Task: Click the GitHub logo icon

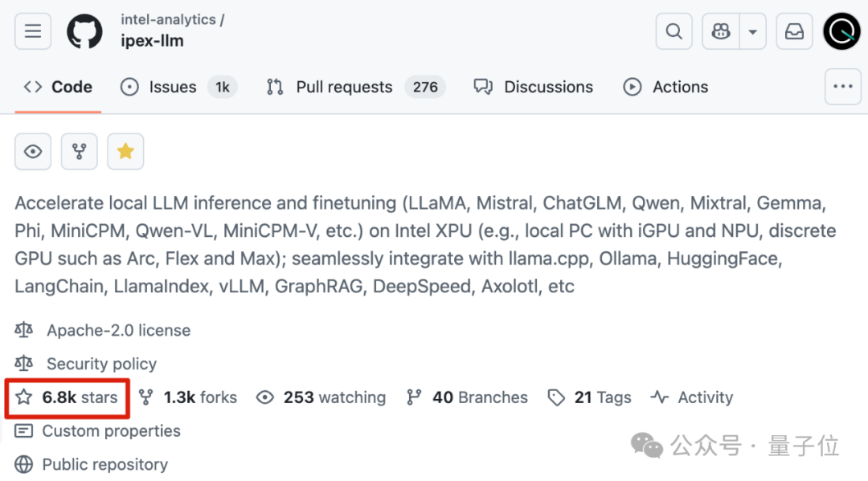Action: point(85,31)
